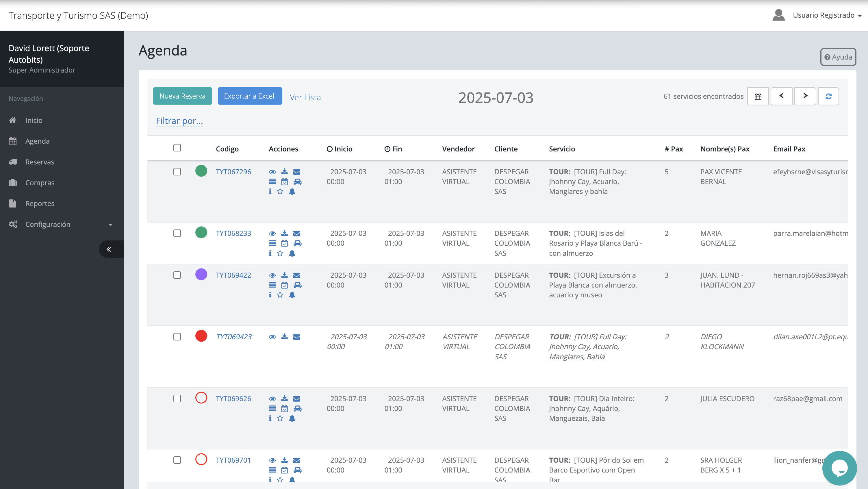This screenshot has width=868, height=489.
Task: Expand the Filtrar por... filter options
Action: point(179,121)
